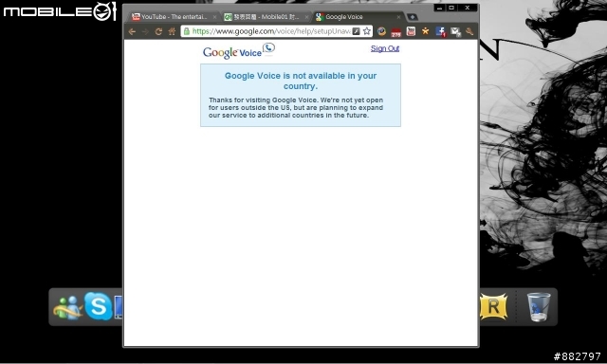
Task: Open the Chrome wrench settings menu
Action: [469, 31]
